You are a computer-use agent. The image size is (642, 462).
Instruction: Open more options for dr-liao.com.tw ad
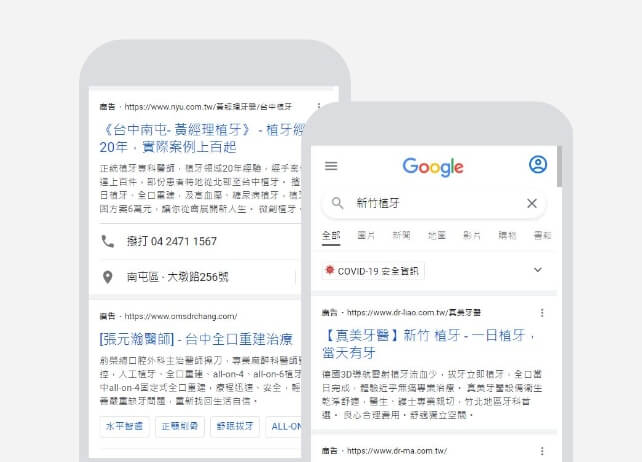click(x=542, y=313)
